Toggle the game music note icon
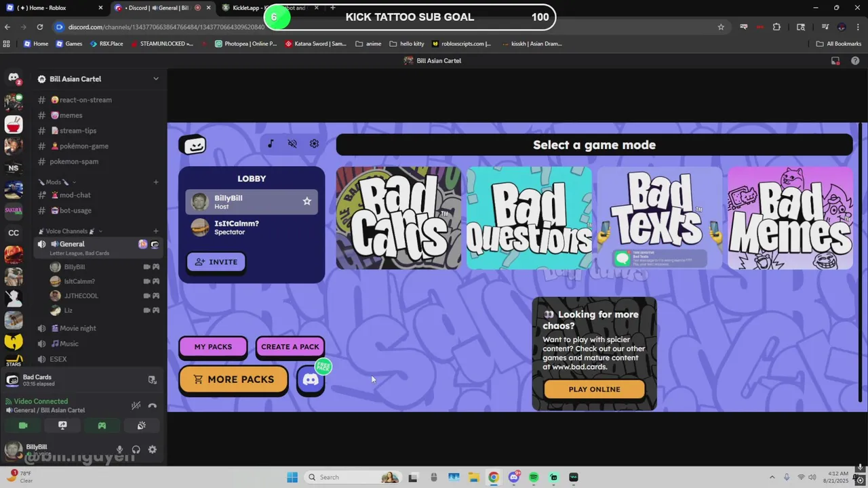Viewport: 868px width, 488px height. [271, 144]
